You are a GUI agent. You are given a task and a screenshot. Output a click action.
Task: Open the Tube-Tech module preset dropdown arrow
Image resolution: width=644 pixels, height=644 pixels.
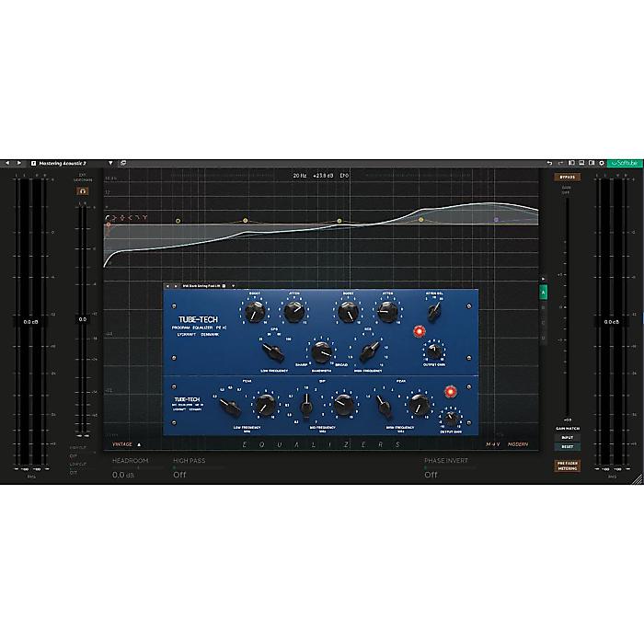click(233, 286)
